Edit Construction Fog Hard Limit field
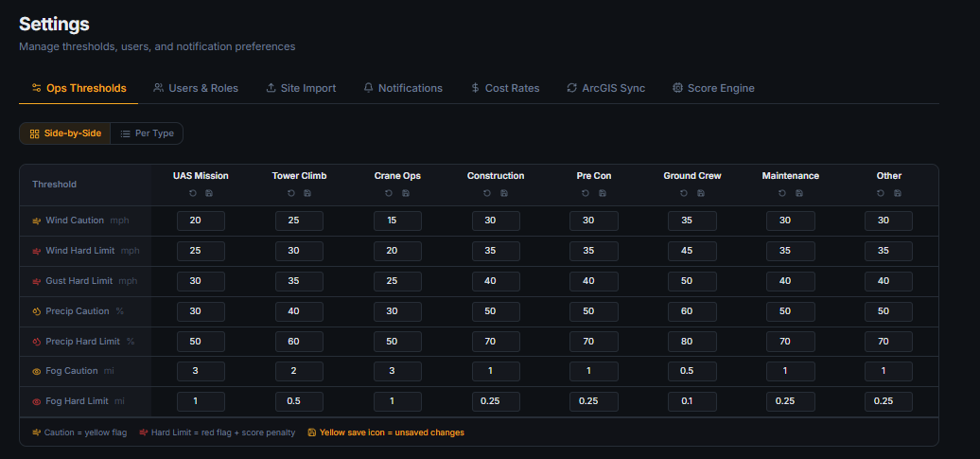The height and width of the screenshot is (459, 980). [496, 401]
